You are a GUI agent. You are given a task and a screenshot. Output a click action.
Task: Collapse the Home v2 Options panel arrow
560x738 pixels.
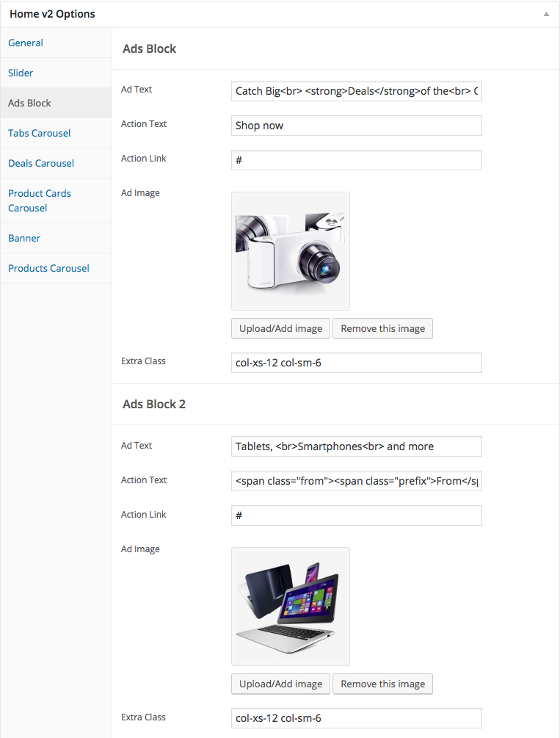546,14
